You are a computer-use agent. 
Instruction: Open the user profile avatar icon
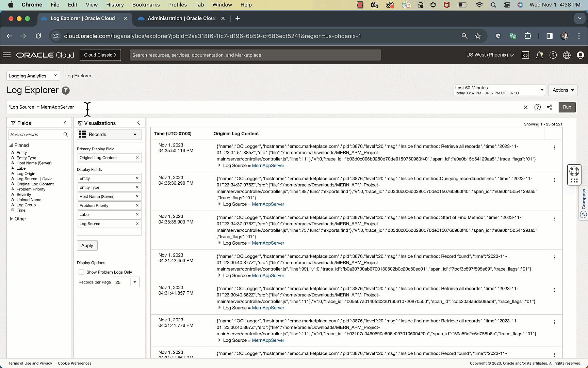point(580,55)
